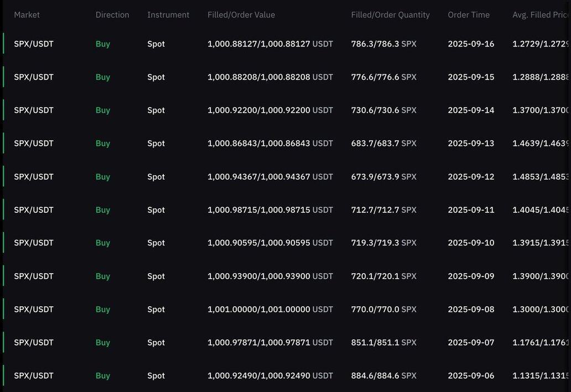The height and width of the screenshot is (392, 571).
Task: Click the 1,000.92200 USDT filled value
Action: tap(270, 110)
